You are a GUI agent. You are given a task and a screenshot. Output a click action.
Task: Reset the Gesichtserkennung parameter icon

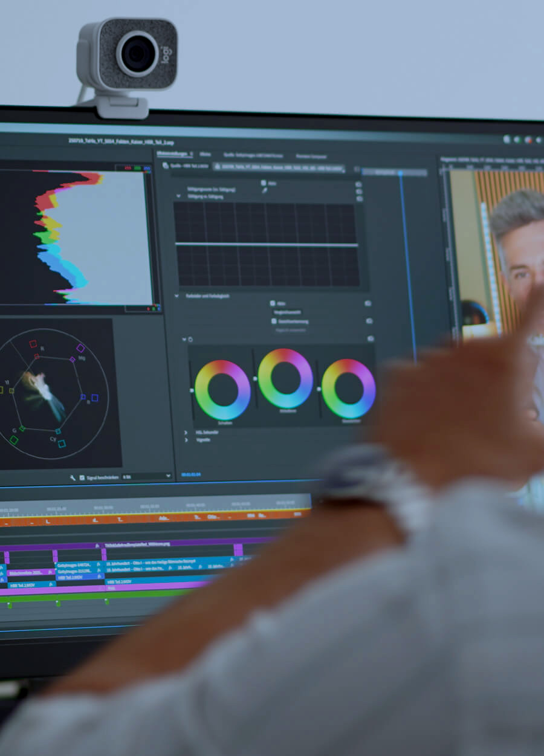(x=369, y=321)
